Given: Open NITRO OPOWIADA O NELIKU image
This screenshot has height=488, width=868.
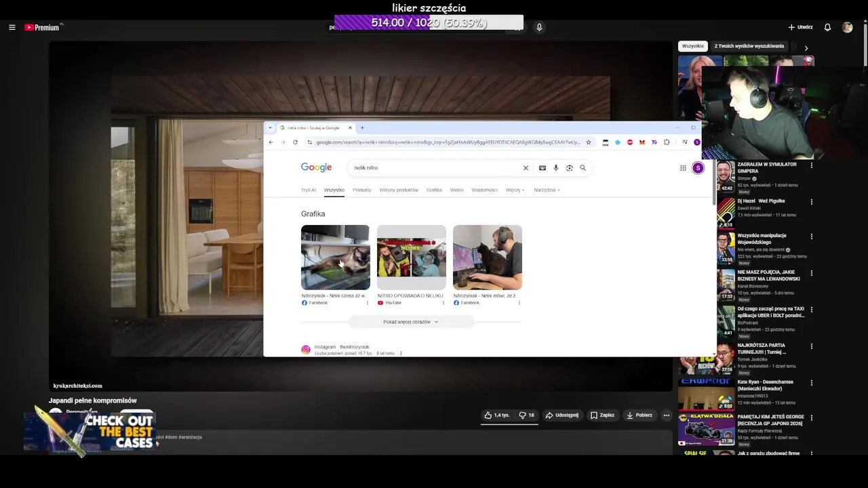Looking at the screenshot, I should [x=412, y=258].
